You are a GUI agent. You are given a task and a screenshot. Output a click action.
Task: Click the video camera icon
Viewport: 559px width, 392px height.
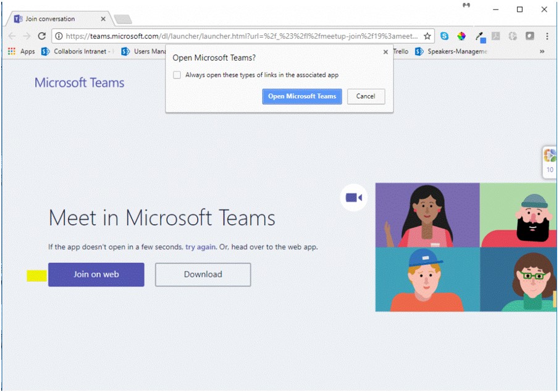354,198
